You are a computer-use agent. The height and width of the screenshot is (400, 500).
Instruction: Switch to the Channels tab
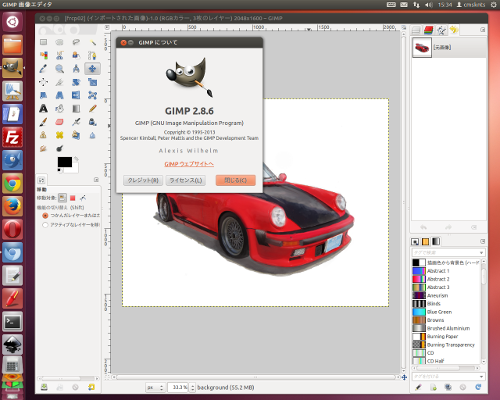(429, 30)
